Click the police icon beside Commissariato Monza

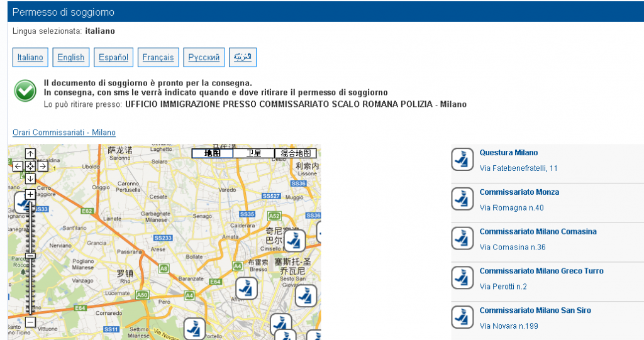point(462,199)
